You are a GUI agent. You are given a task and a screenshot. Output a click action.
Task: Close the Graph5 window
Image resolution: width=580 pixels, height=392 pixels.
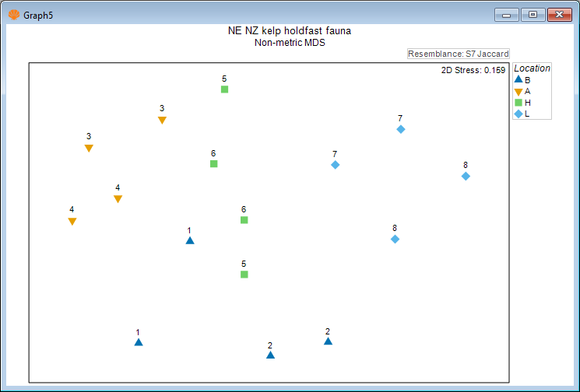[560, 15]
